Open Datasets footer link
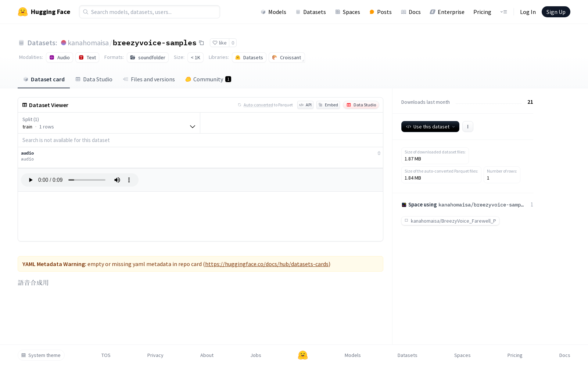 pos(408,355)
